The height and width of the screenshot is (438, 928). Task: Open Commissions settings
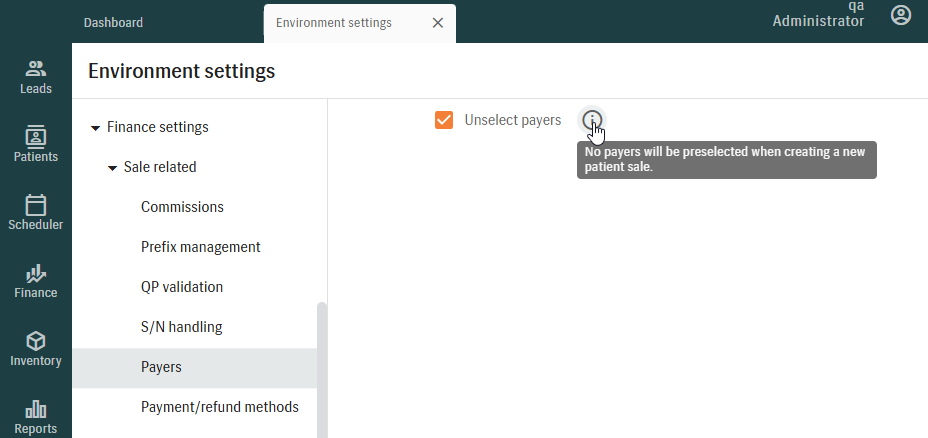click(182, 207)
